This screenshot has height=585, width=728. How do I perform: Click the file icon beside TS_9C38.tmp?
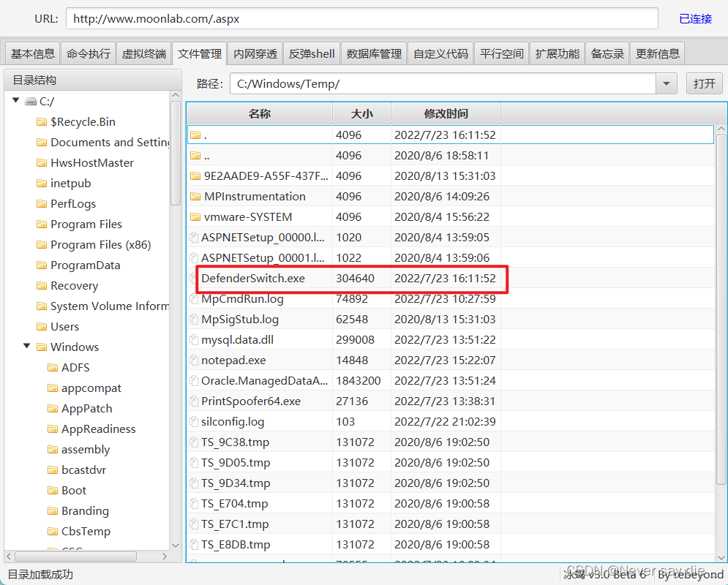(x=194, y=442)
